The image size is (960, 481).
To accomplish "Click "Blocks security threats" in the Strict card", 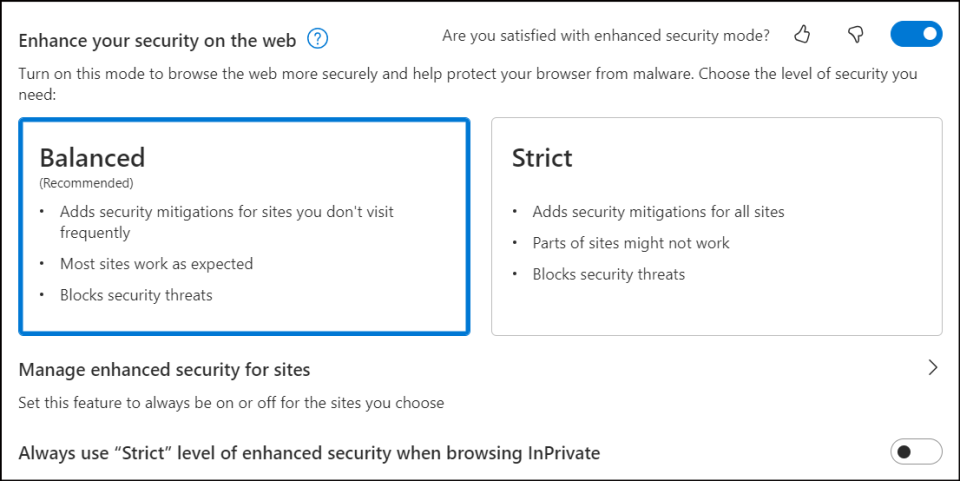I will tap(609, 274).
